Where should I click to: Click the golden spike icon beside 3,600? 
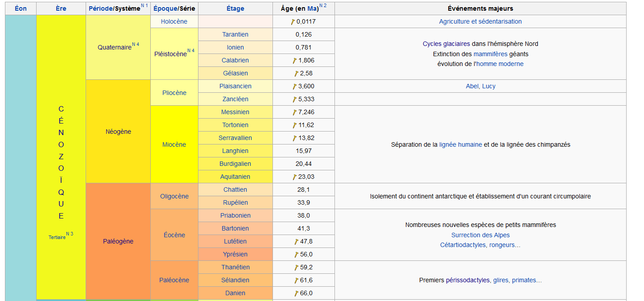coord(295,87)
